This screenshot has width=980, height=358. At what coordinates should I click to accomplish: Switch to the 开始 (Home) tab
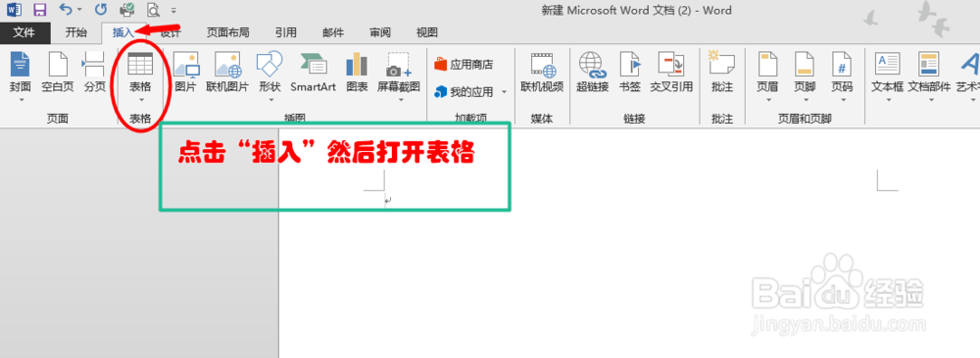76,32
